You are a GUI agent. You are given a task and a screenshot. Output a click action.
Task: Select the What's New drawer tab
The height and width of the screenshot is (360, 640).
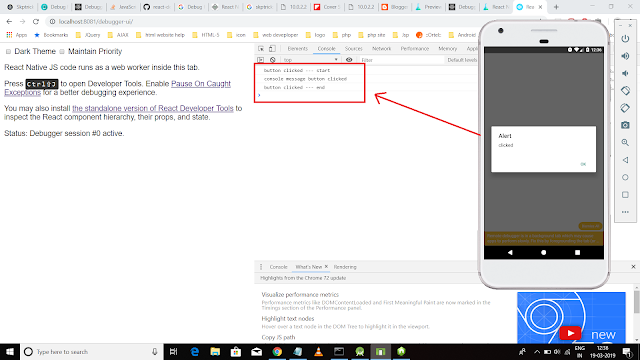tap(309, 267)
